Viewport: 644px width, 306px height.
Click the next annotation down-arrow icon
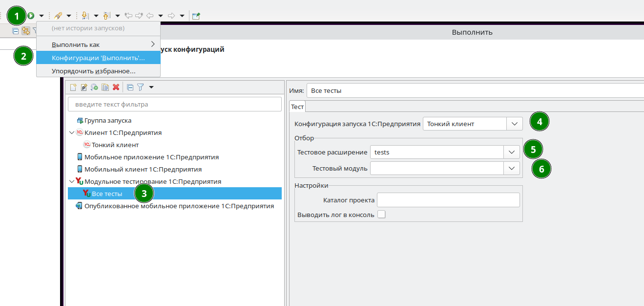pos(85,16)
